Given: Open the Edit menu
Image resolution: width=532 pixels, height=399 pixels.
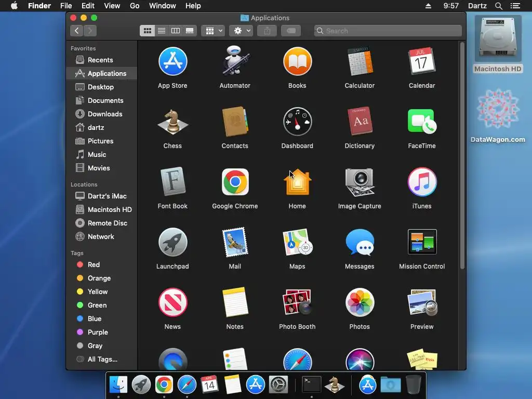Looking at the screenshot, I should pos(88,6).
